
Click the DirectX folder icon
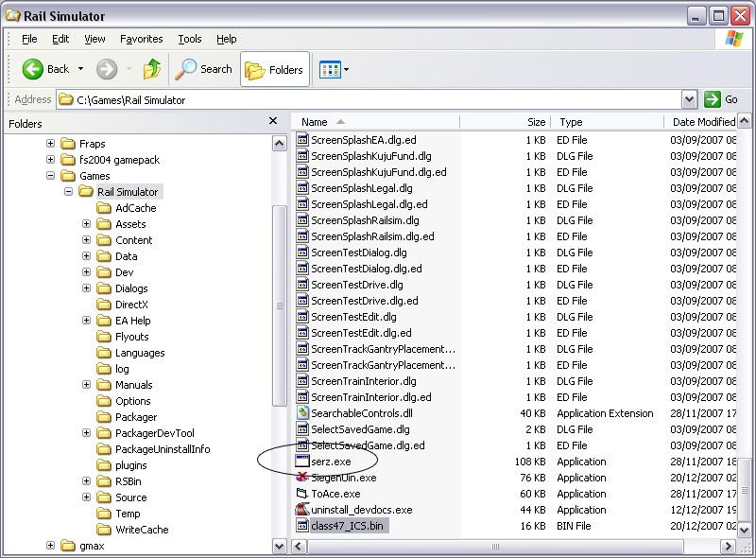pos(104,305)
